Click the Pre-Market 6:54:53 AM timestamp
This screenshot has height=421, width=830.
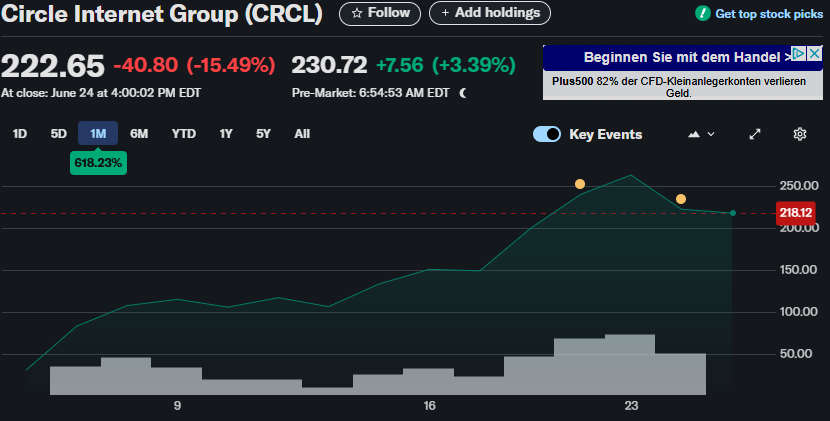click(x=371, y=93)
